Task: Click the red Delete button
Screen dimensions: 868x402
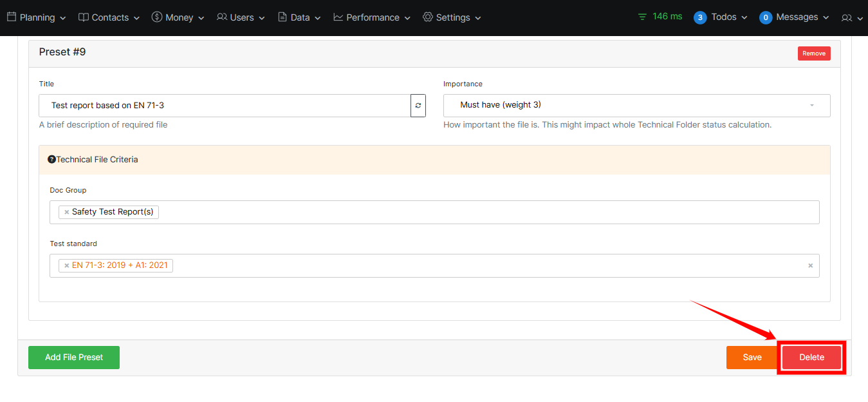Action: [811, 358]
